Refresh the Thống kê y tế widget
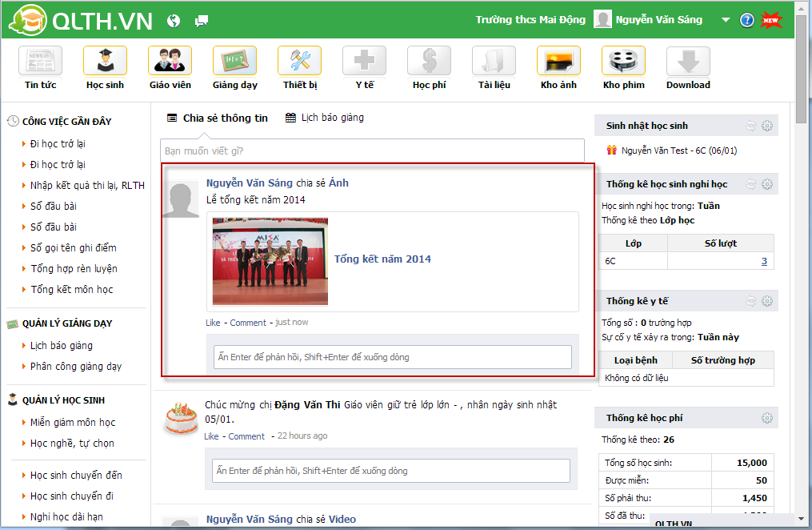 751,301
